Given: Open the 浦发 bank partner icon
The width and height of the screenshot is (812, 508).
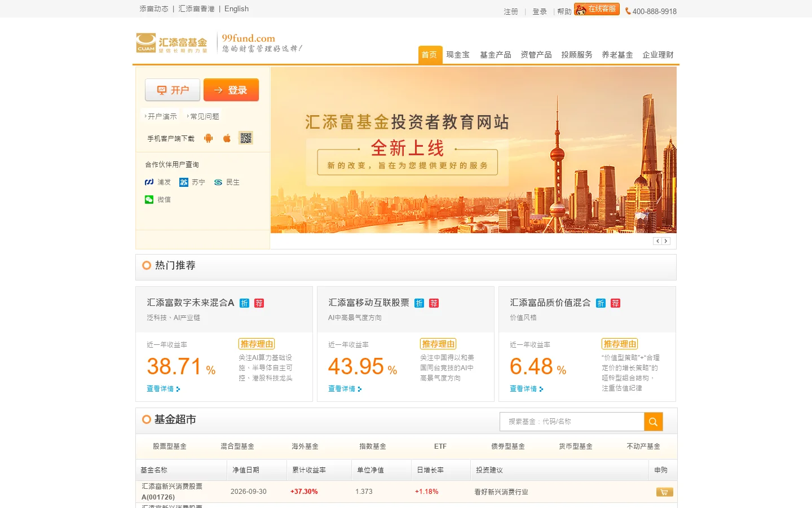Looking at the screenshot, I should [149, 182].
